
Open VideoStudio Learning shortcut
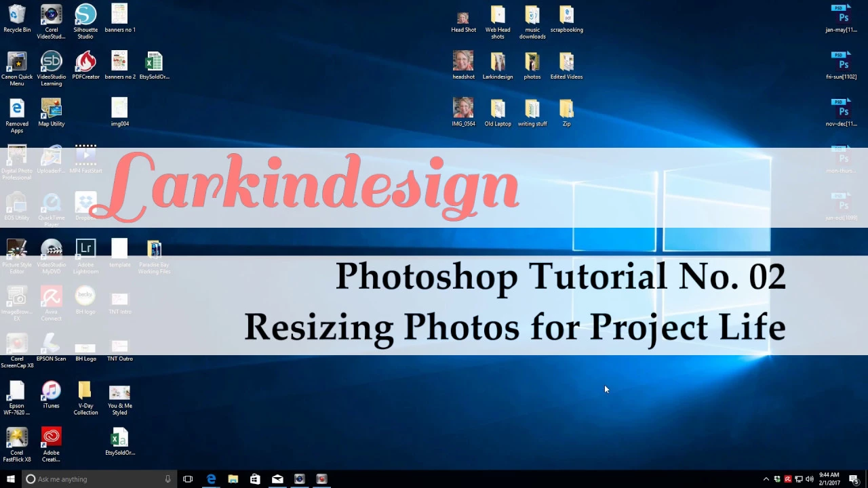pyautogui.click(x=51, y=68)
